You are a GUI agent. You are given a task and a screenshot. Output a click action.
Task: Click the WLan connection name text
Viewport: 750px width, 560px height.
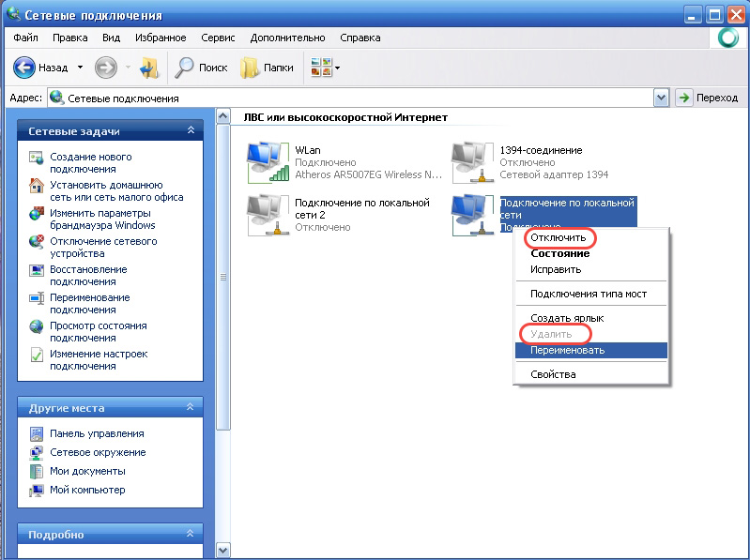coord(308,150)
